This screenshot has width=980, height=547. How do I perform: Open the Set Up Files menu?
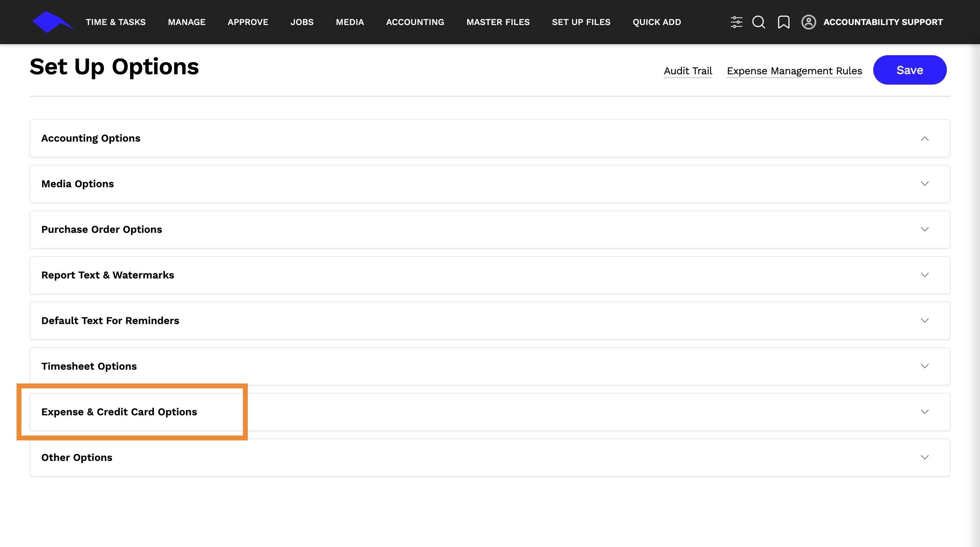581,22
